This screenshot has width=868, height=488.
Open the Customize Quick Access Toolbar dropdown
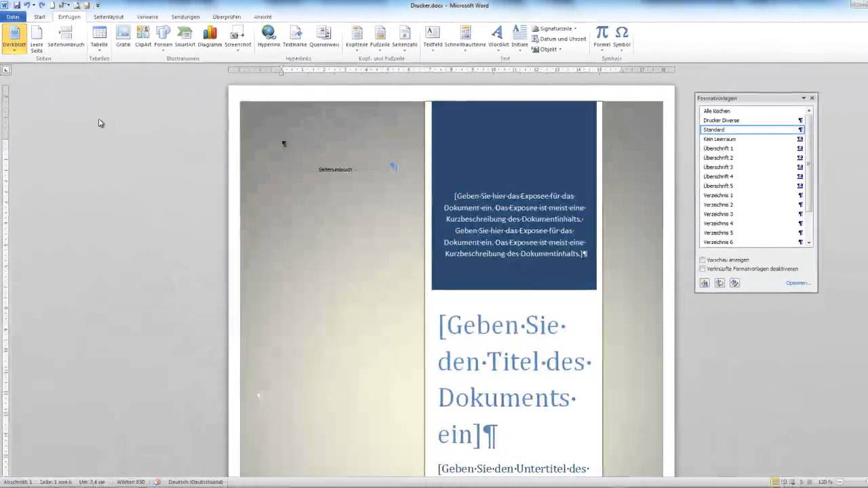[x=98, y=5]
